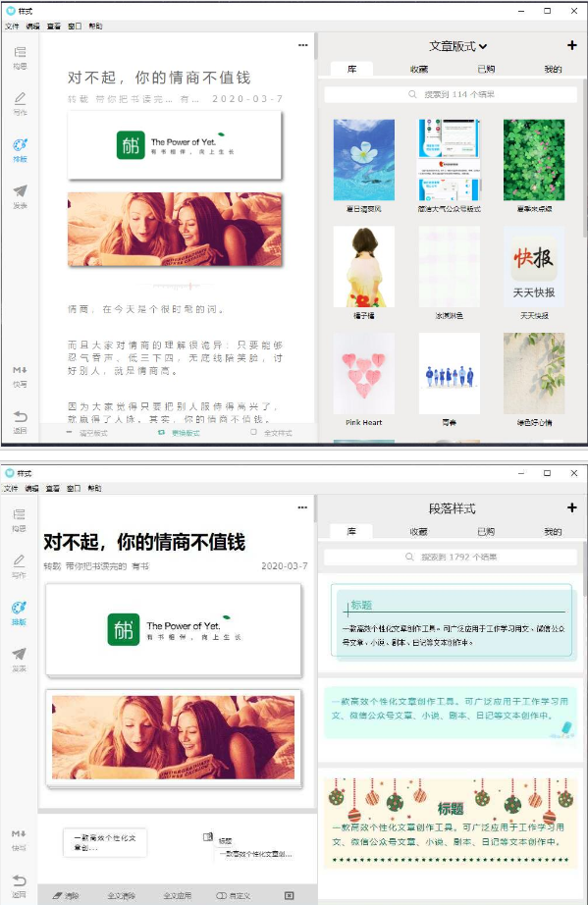Click the plus icon beside 段落样式

point(572,507)
